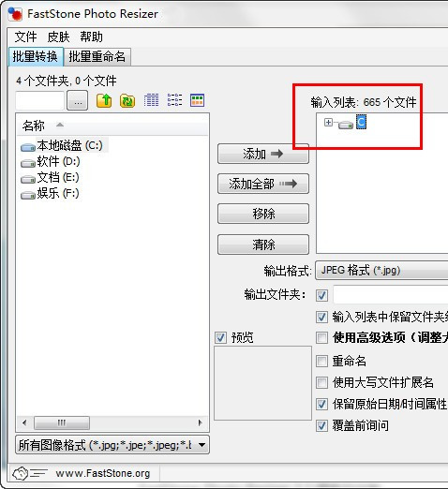
Task: Enable 使用大写文件扩展名 checkbox
Action: 321,382
